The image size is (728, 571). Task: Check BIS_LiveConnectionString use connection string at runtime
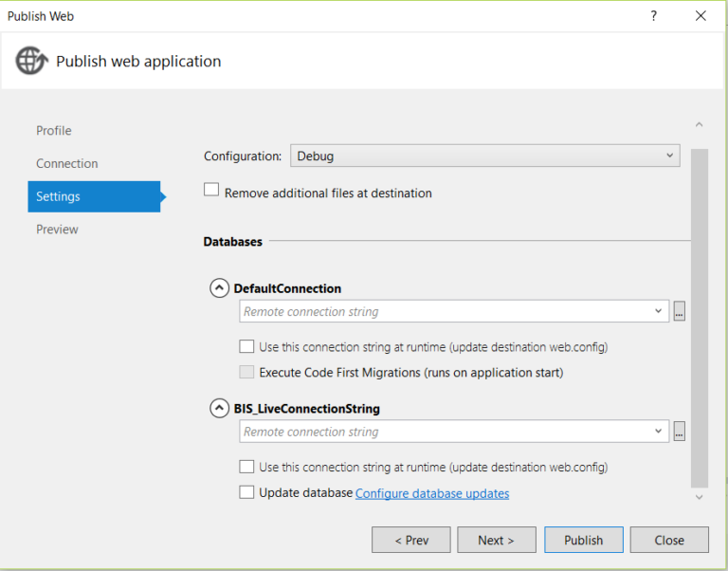click(x=246, y=467)
